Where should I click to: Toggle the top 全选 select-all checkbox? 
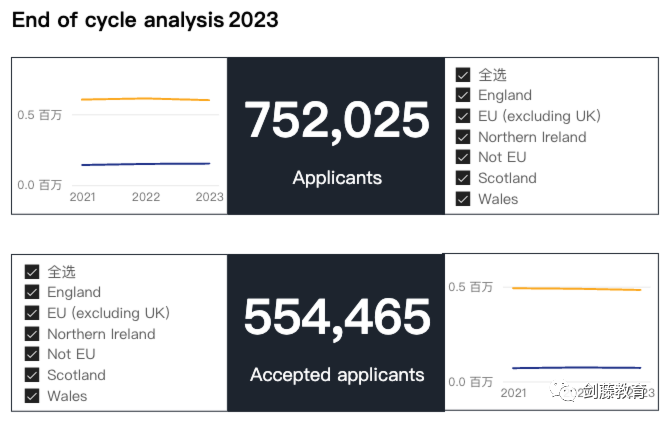pos(463,75)
